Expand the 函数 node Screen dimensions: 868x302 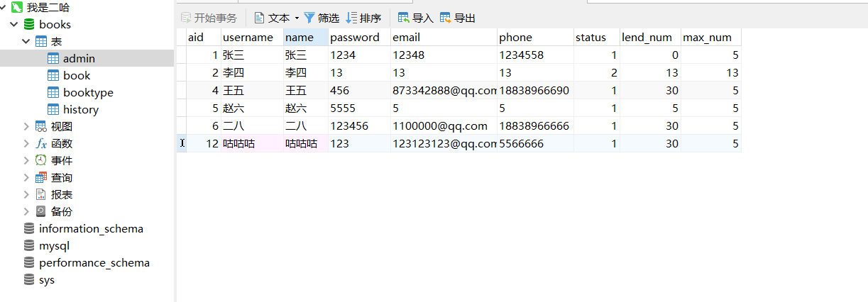pyautogui.click(x=26, y=143)
